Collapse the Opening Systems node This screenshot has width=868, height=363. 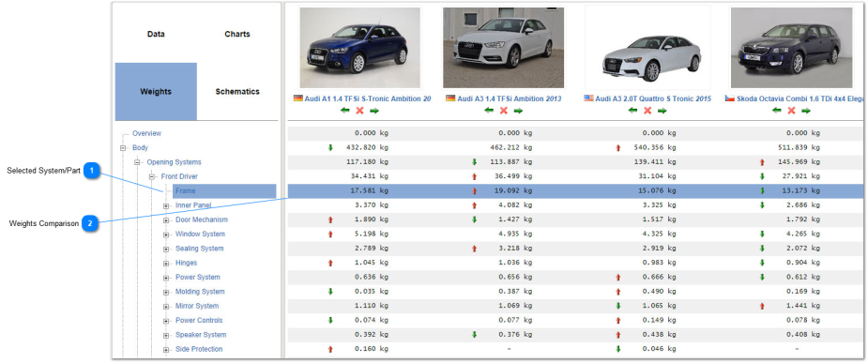click(137, 162)
